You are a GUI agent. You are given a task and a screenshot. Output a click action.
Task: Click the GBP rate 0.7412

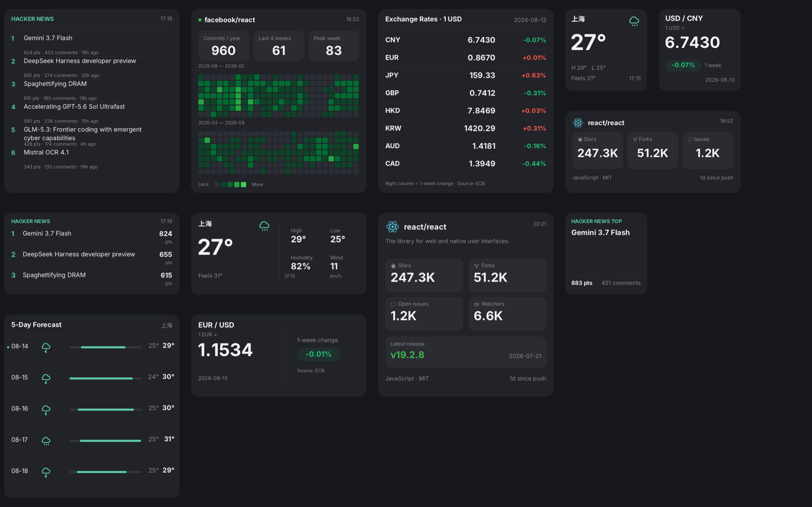[x=482, y=93]
